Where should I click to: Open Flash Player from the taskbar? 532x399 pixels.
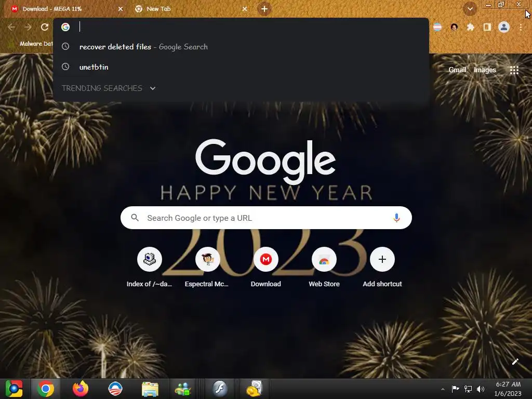[x=220, y=389]
